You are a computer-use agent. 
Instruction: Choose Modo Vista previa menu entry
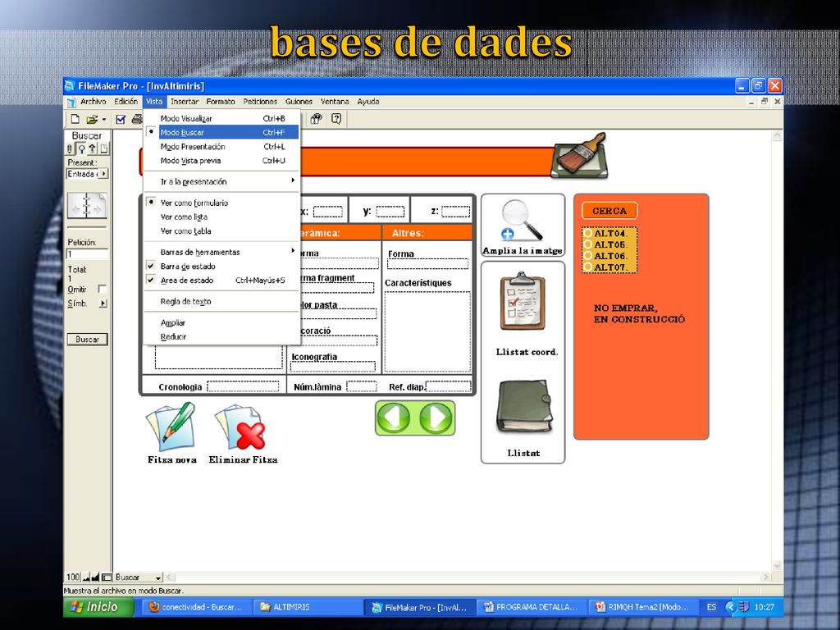pyautogui.click(x=221, y=161)
